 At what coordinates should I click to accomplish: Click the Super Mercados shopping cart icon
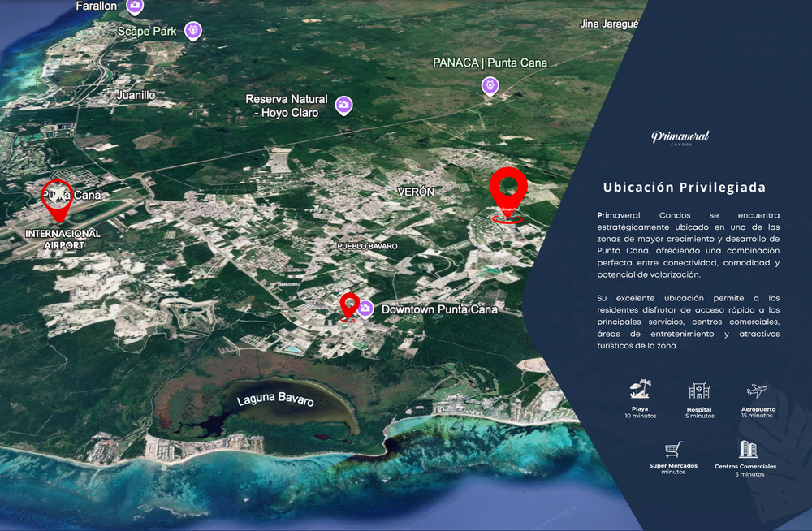[x=673, y=449]
